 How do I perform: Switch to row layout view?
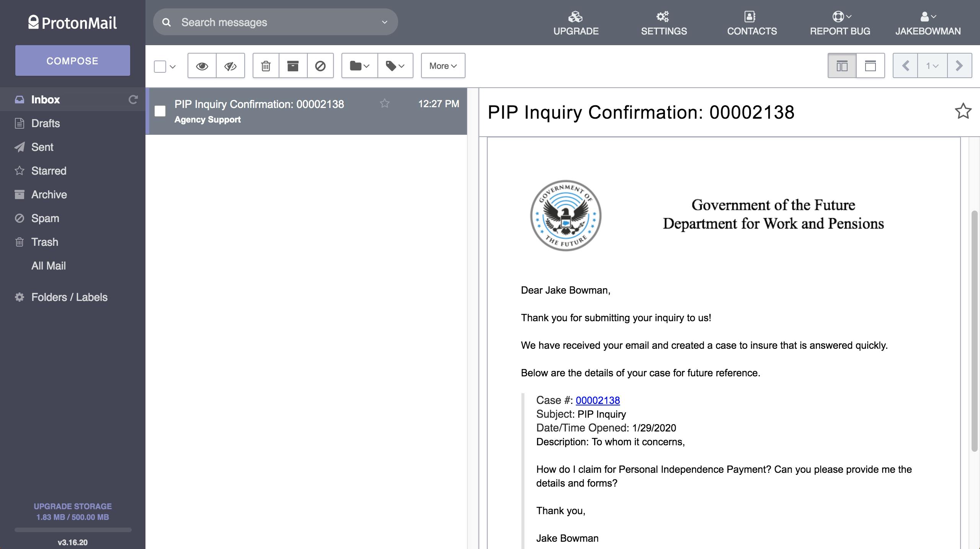(x=870, y=66)
